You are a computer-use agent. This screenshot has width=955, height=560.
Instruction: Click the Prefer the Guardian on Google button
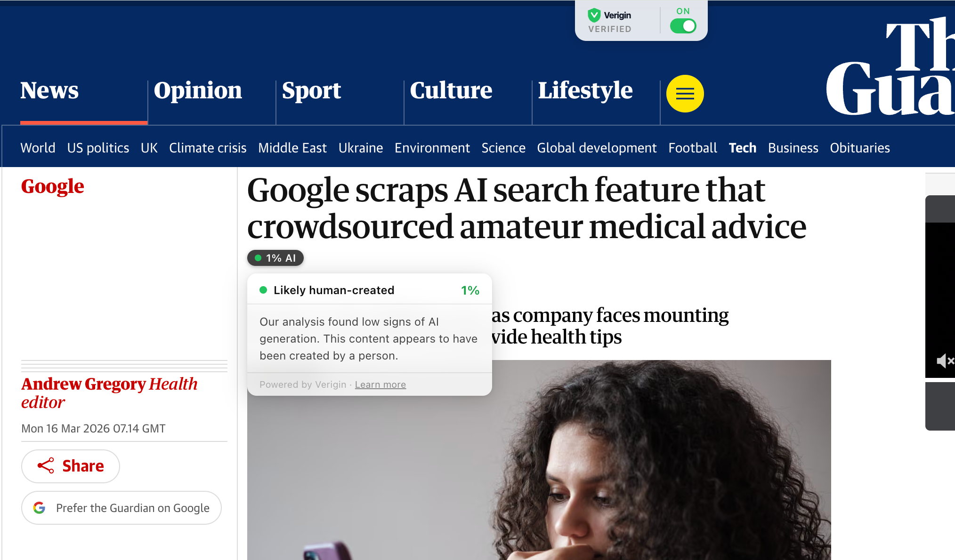[x=121, y=508]
